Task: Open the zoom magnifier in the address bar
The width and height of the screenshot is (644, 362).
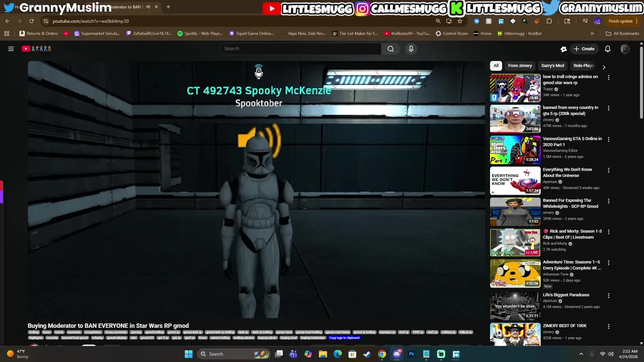Action: point(438,21)
